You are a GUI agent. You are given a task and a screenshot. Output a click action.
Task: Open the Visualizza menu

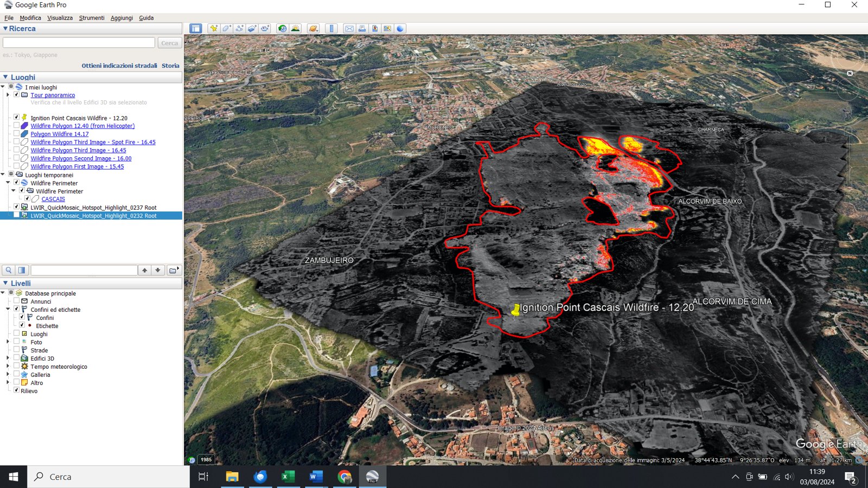(60, 18)
